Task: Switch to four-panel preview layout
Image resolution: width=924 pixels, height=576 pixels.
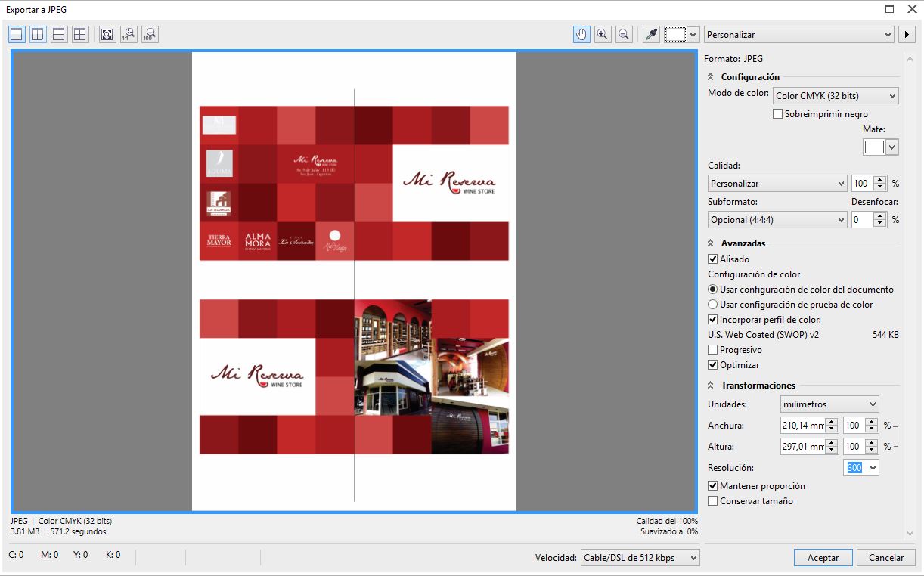Action: 80,34
